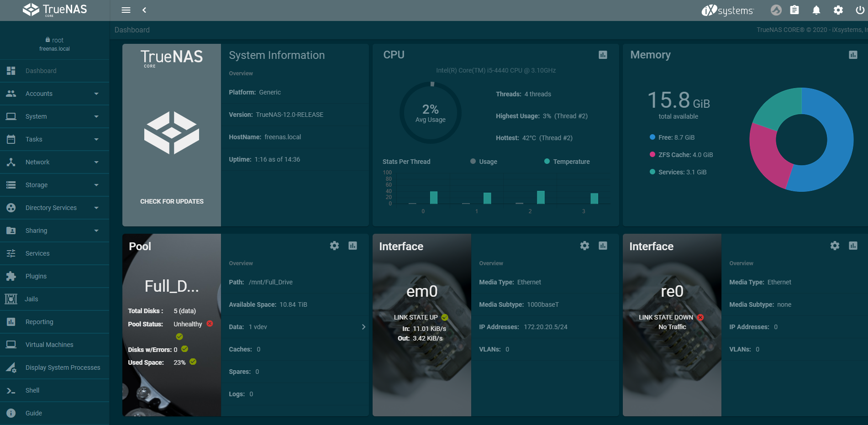Viewport: 868px width, 425px height.
Task: Open the Virtual Machines menu item
Action: pos(55,345)
